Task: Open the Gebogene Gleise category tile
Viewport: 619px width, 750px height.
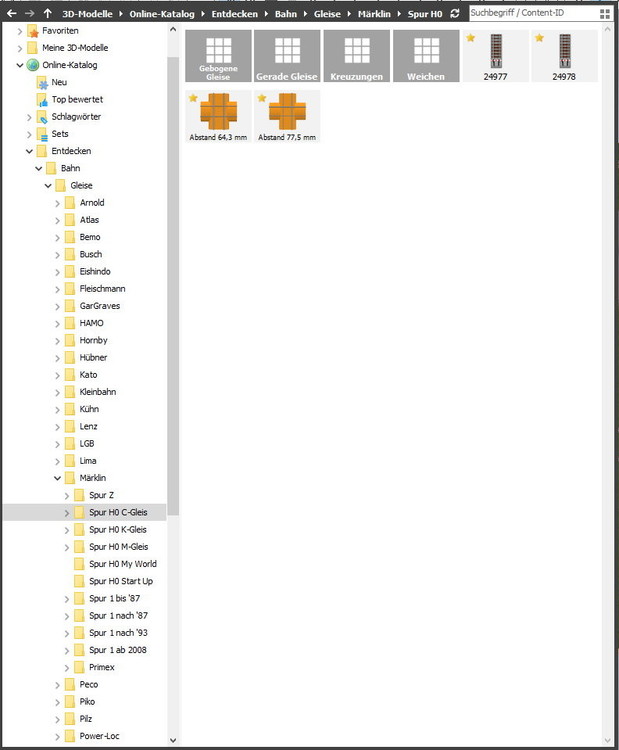Action: click(218, 56)
